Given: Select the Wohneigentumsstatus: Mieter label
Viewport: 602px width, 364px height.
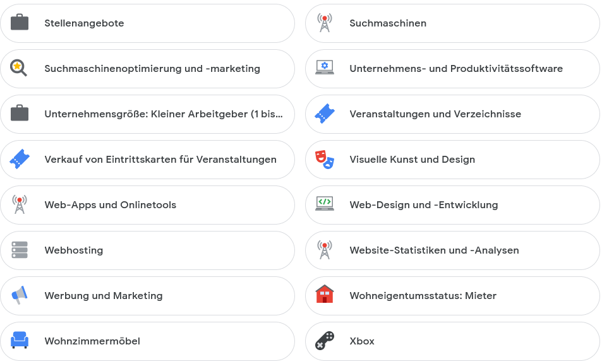Looking at the screenshot, I should click(x=423, y=296).
